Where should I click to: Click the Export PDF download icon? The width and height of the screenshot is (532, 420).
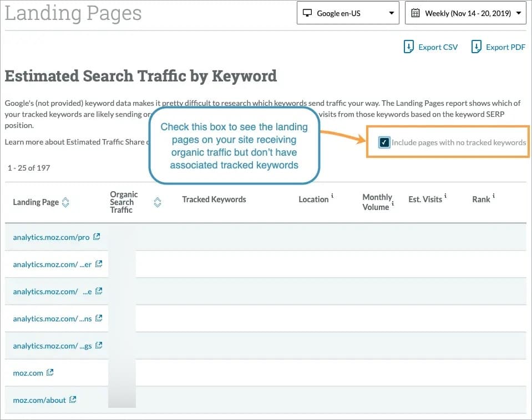pyautogui.click(x=477, y=47)
